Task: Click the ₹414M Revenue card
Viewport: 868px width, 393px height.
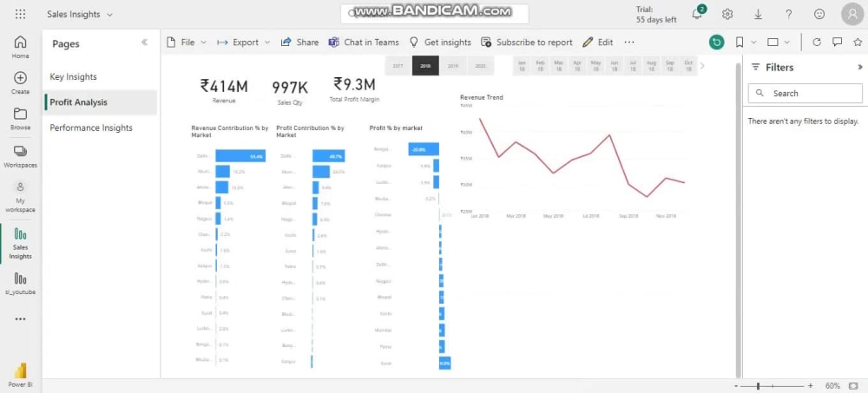Action: click(x=224, y=90)
